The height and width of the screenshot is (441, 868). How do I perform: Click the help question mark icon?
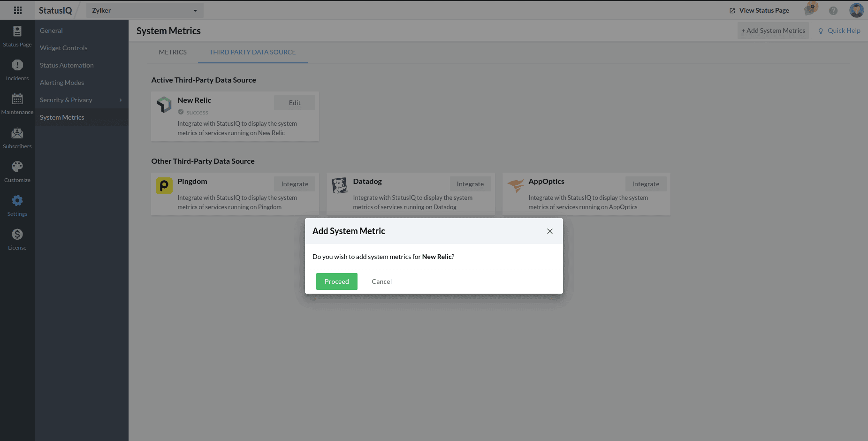tap(833, 10)
